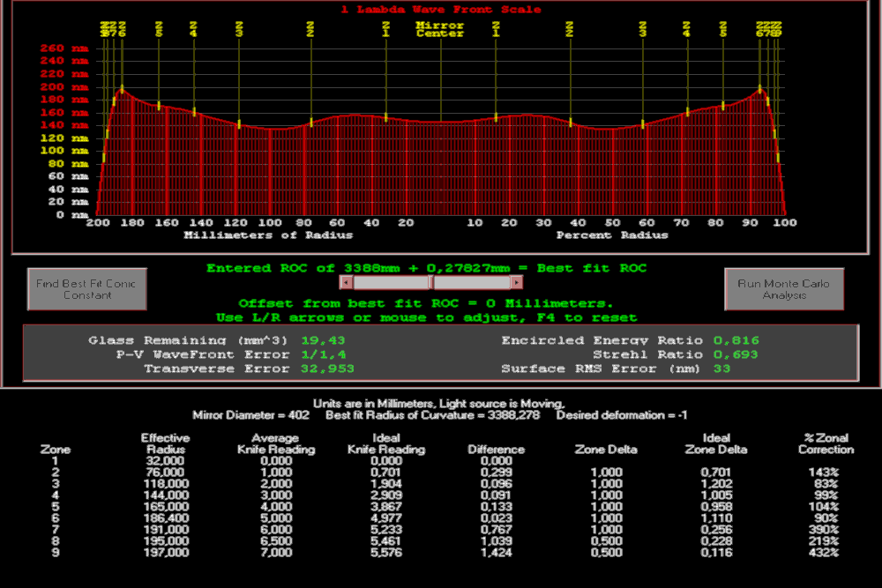The height and width of the screenshot is (588, 882).
Task: Run the Monte Carlo Analysis
Action: (x=784, y=289)
